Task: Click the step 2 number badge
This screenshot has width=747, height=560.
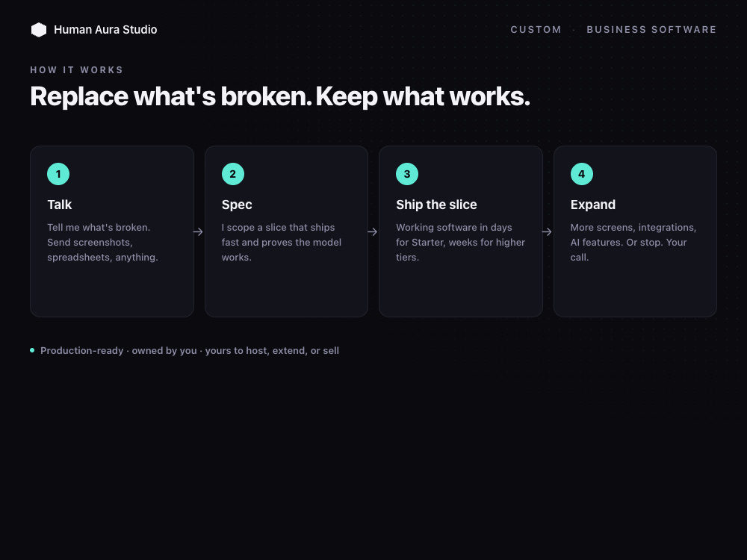Action: click(233, 174)
